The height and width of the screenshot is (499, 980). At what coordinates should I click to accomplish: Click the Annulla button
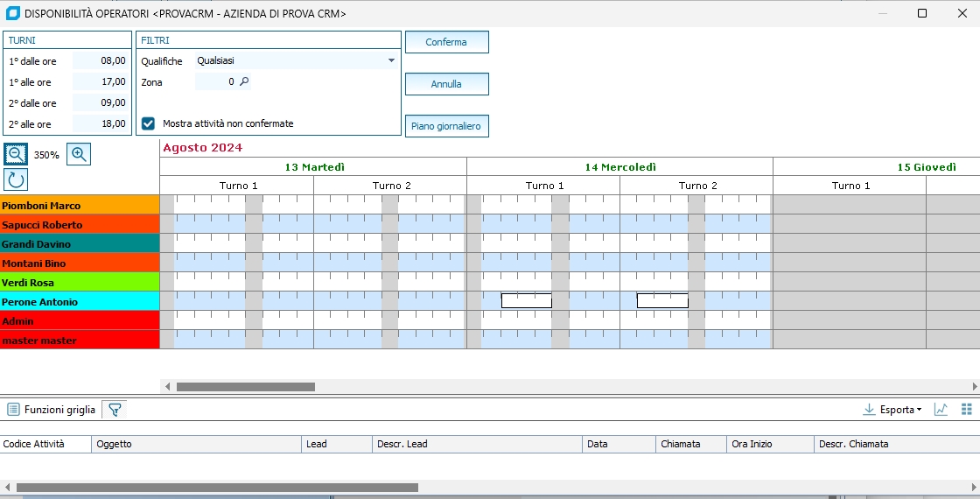point(446,84)
